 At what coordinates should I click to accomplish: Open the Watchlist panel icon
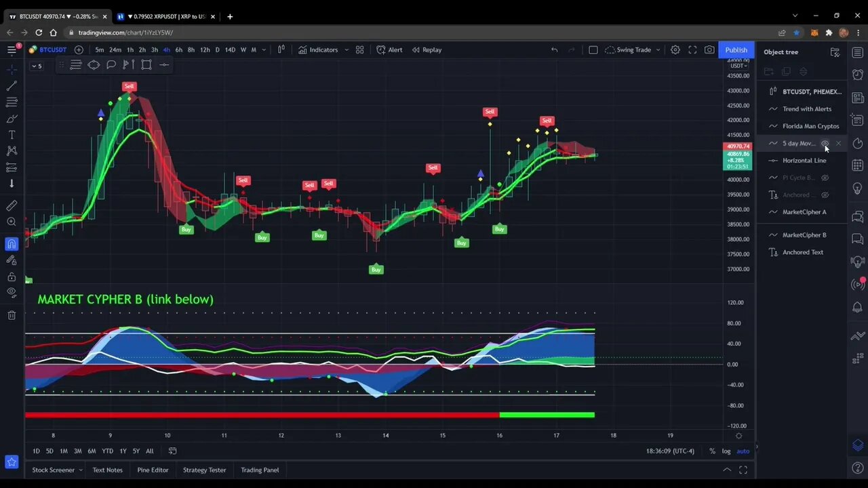pyautogui.click(x=858, y=52)
